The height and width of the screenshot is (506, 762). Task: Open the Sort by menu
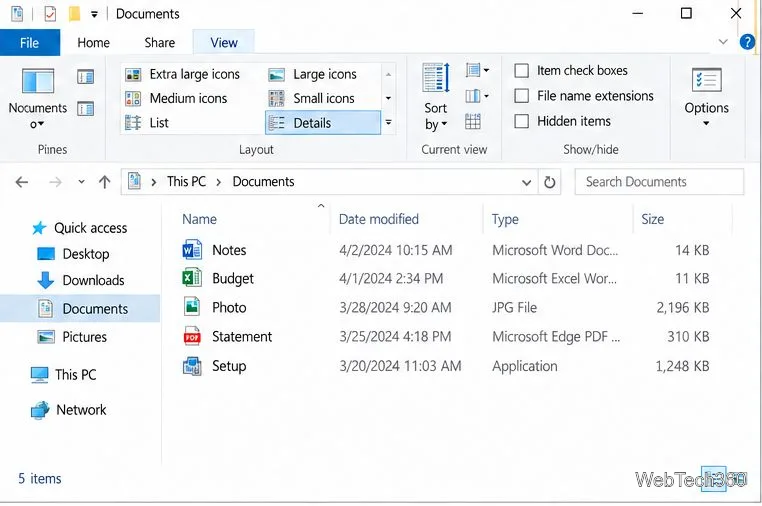[x=435, y=97]
